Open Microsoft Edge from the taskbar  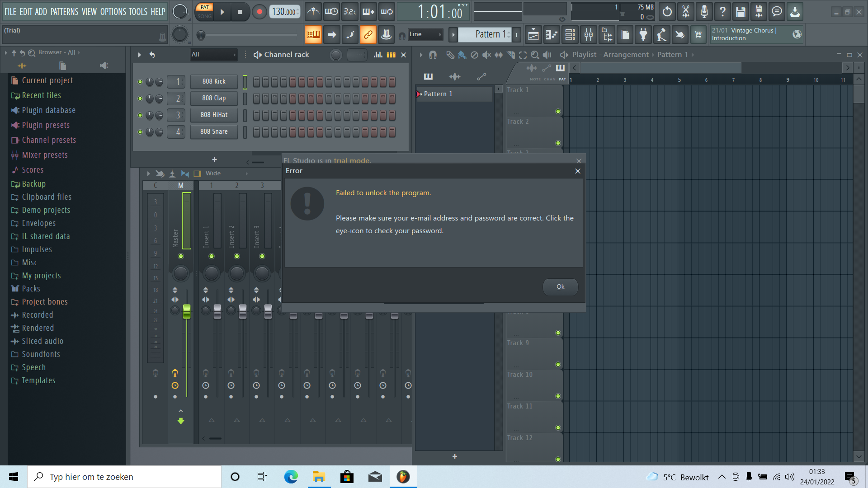pyautogui.click(x=291, y=477)
